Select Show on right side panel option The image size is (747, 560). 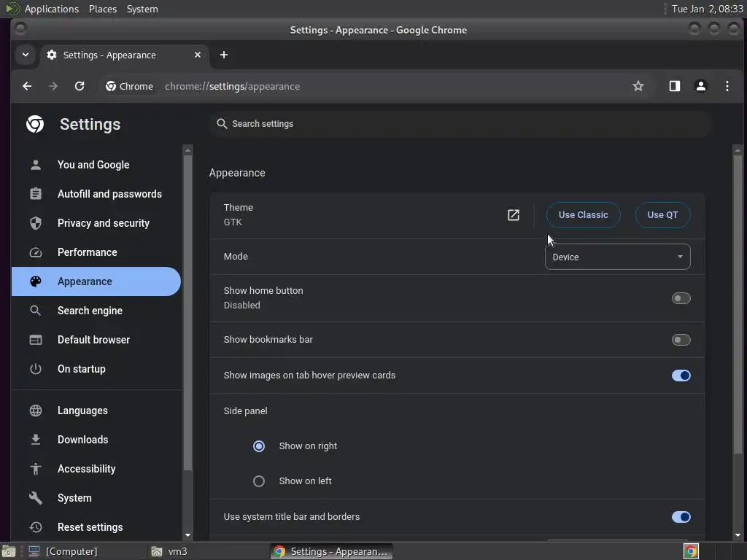point(259,446)
